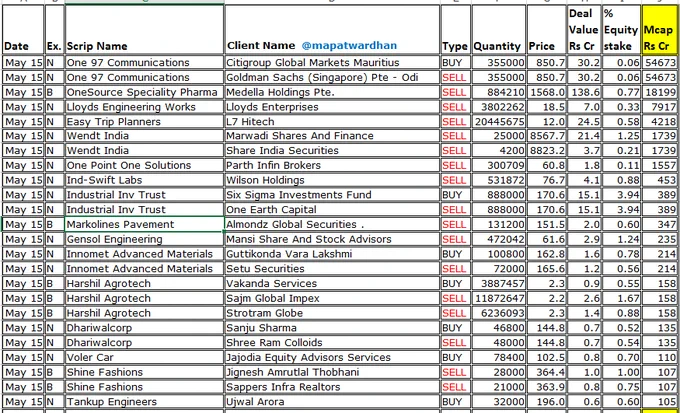680x413 pixels.
Task: Select One Point One Solutions cell
Action: point(144,165)
